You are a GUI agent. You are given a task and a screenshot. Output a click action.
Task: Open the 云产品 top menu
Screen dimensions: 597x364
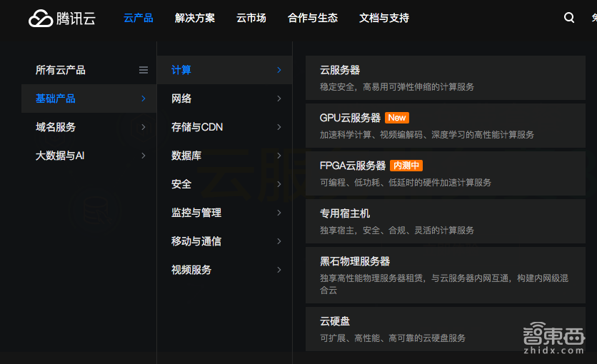139,18
